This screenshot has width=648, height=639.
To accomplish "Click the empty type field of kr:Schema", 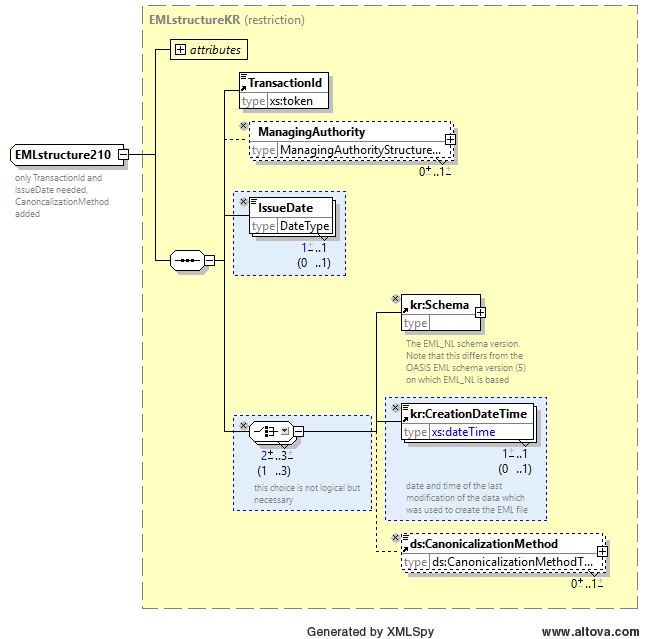I will 455,323.
